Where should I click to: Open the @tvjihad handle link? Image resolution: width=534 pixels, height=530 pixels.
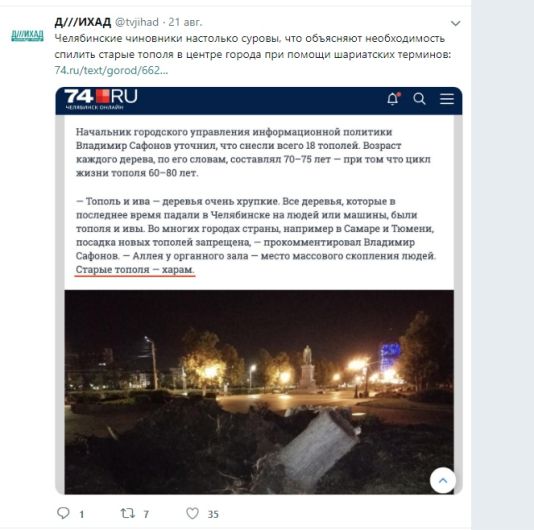pos(137,22)
